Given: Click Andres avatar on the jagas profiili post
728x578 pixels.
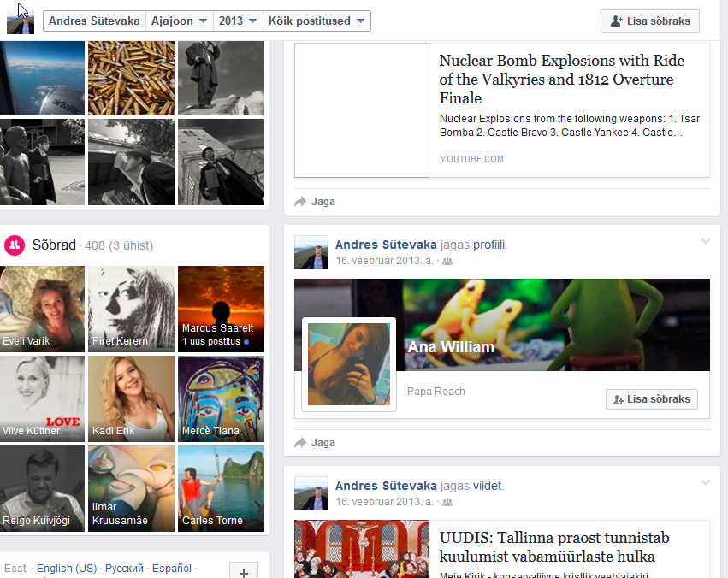Looking at the screenshot, I should [311, 252].
